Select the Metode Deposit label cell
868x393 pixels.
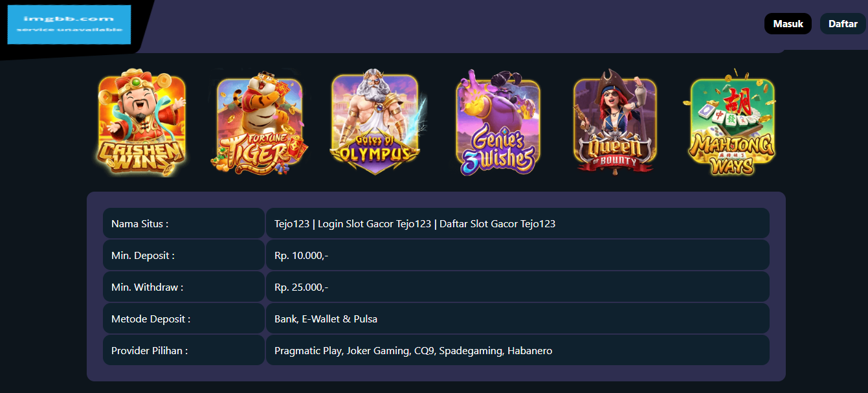(x=184, y=319)
